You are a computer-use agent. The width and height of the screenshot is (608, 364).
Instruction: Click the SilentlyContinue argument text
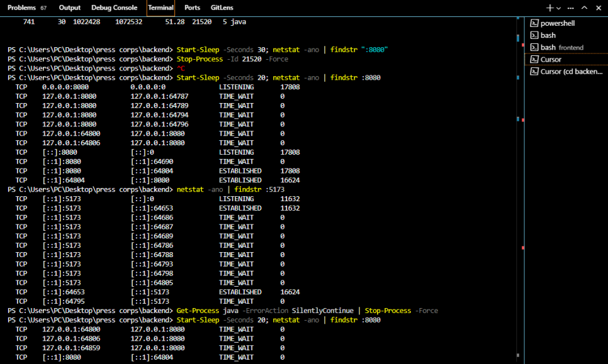point(323,311)
